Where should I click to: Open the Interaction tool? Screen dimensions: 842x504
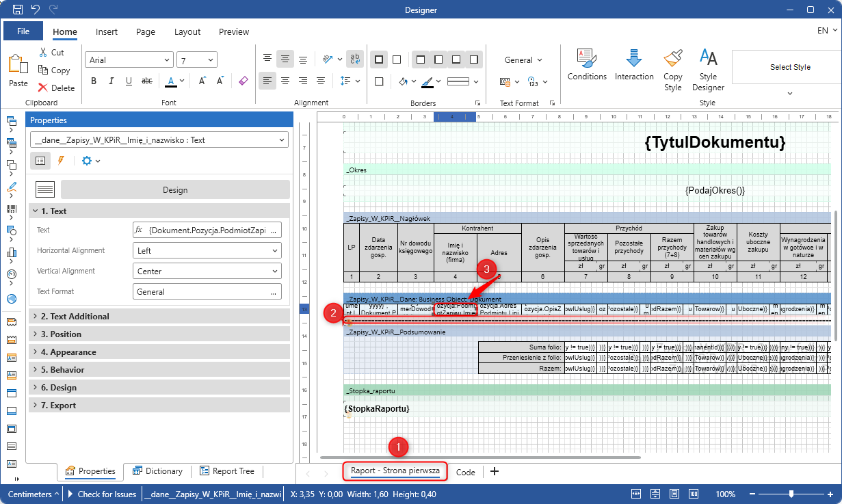tap(634, 59)
